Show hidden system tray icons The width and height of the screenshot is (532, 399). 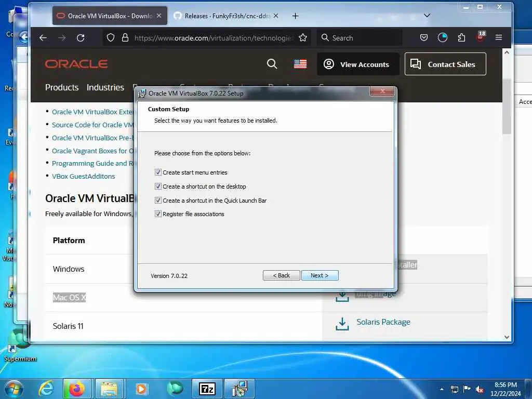click(442, 389)
